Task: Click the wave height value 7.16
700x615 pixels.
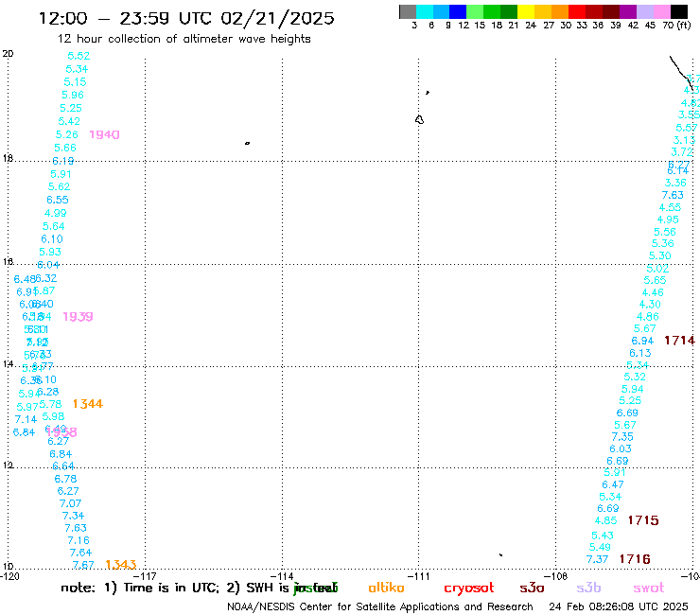Action: pyautogui.click(x=79, y=540)
